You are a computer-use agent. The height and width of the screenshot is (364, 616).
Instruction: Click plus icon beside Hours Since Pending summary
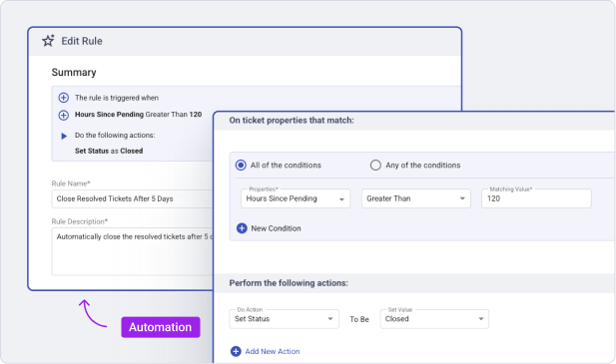[64, 115]
